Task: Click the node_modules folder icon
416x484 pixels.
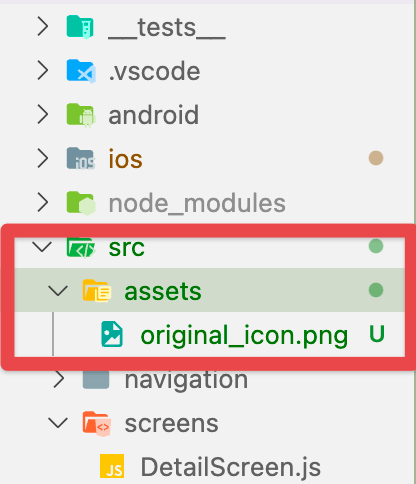Action: tap(81, 203)
